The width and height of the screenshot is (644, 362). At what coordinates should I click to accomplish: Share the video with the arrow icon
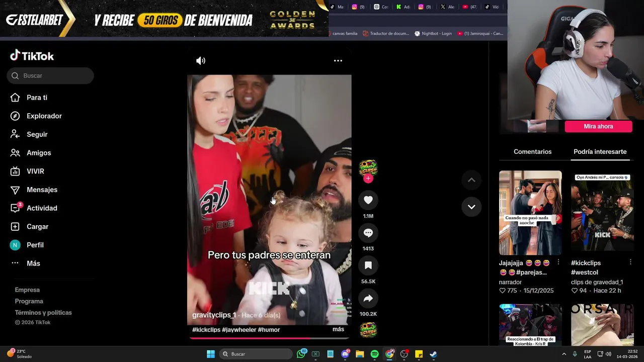click(x=368, y=298)
